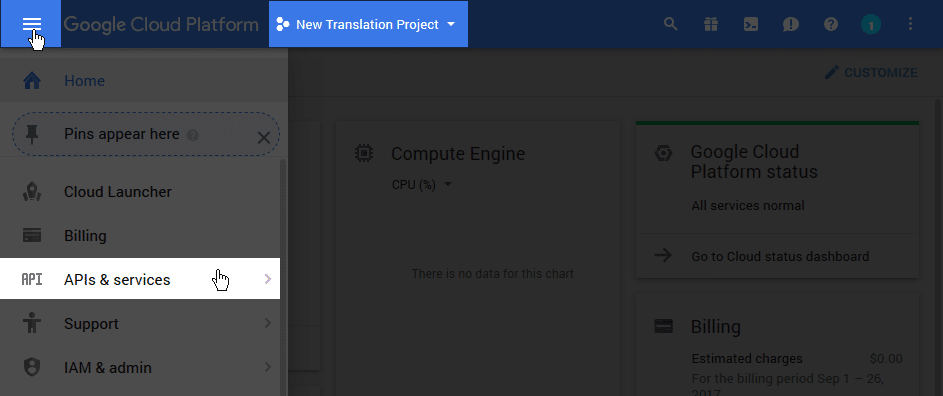Select APIs & services menu item
Image resolution: width=943 pixels, height=396 pixels.
[x=140, y=279]
